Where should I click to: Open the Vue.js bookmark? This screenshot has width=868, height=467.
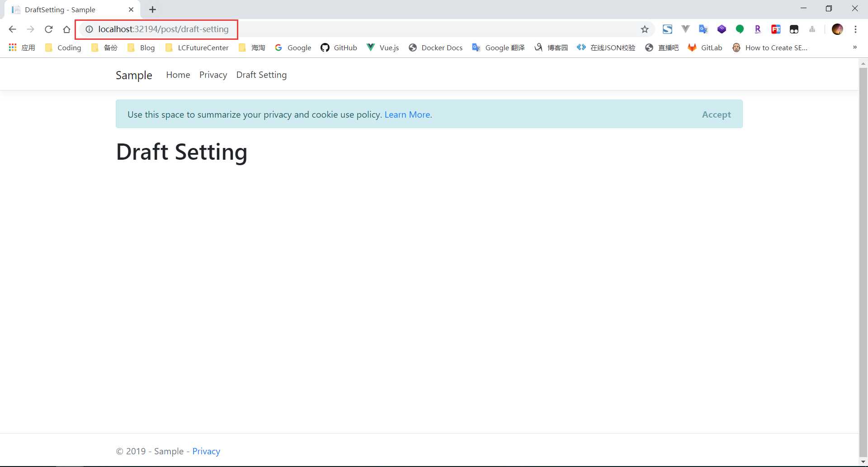click(x=382, y=48)
